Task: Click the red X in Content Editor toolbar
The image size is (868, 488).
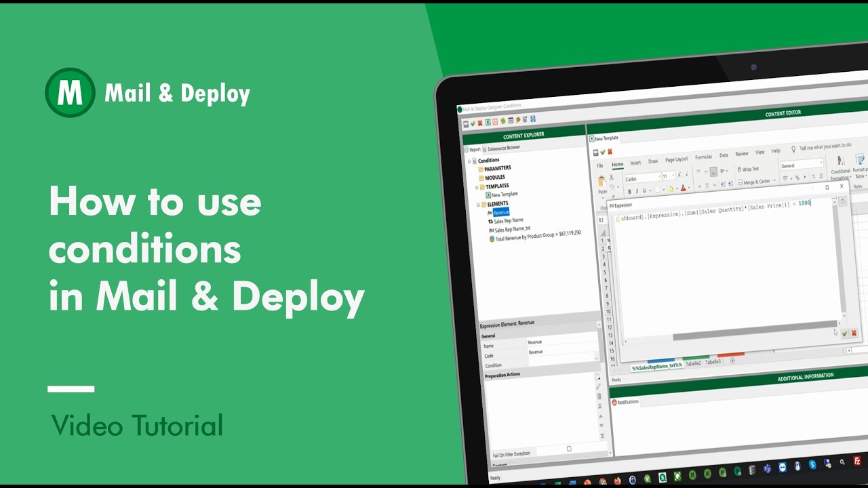Action: click(610, 151)
